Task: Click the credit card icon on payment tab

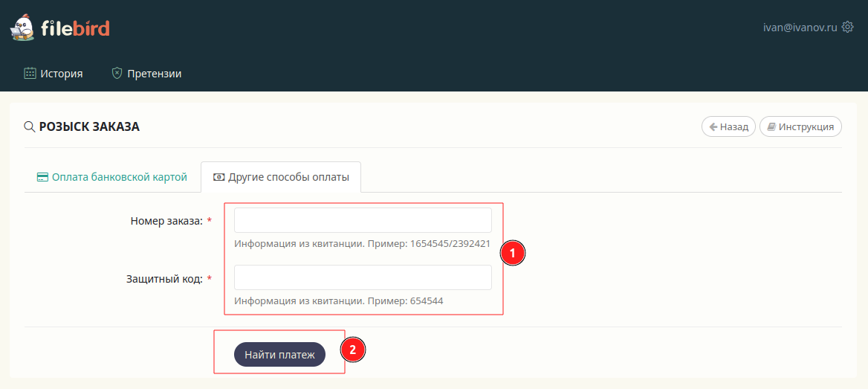Action: tap(42, 178)
